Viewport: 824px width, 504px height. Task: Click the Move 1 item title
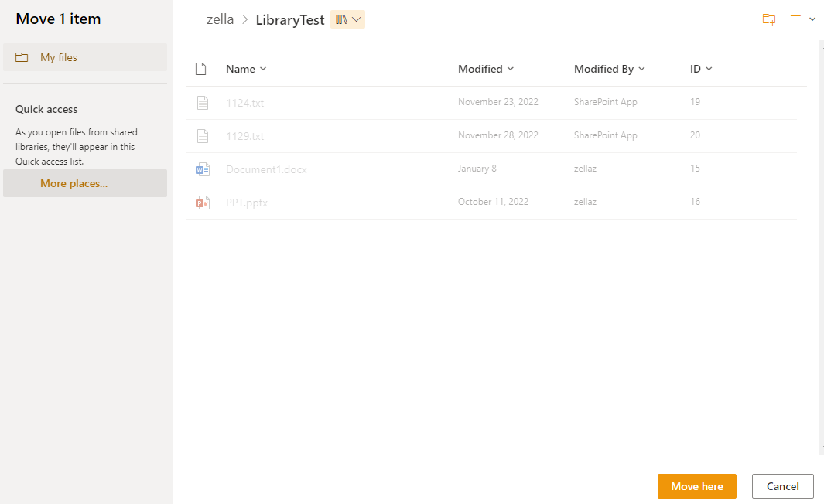(58, 19)
